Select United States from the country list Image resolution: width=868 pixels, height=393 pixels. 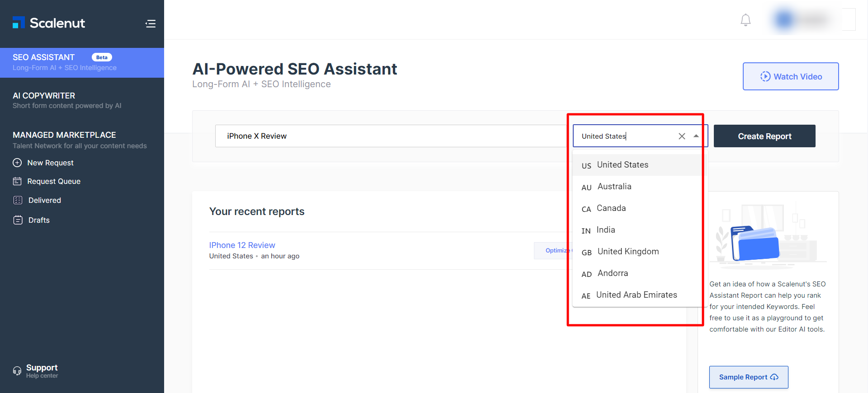pos(637,165)
